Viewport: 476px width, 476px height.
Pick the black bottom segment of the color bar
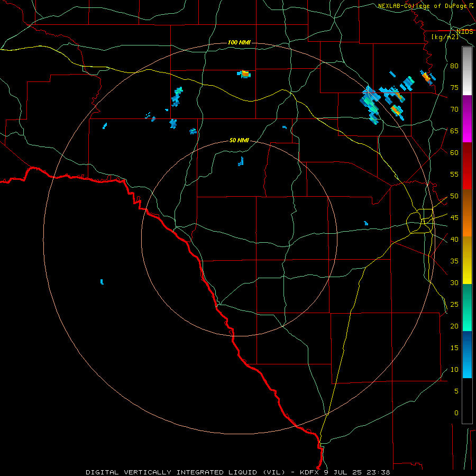pyautogui.click(x=467, y=401)
